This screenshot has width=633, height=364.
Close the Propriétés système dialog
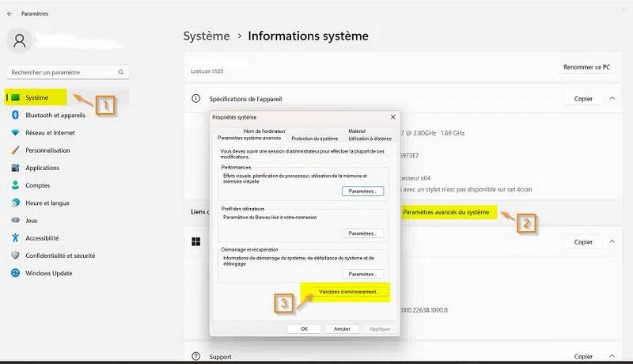click(x=392, y=117)
